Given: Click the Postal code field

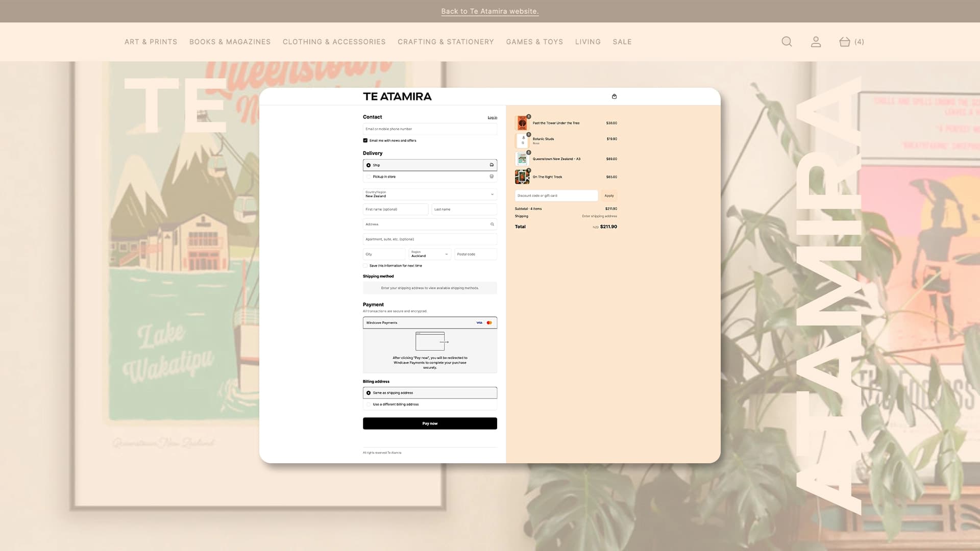Looking at the screenshot, I should click(x=476, y=254).
